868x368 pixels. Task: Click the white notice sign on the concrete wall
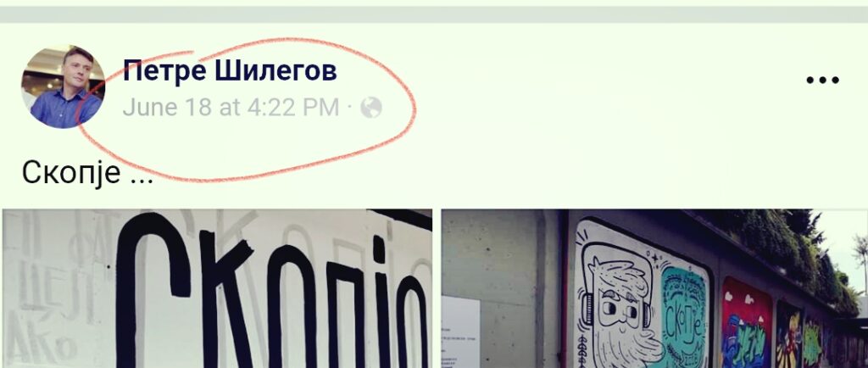click(461, 332)
